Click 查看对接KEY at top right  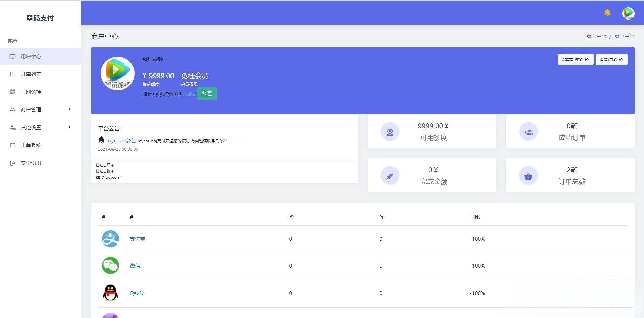pyautogui.click(x=611, y=59)
